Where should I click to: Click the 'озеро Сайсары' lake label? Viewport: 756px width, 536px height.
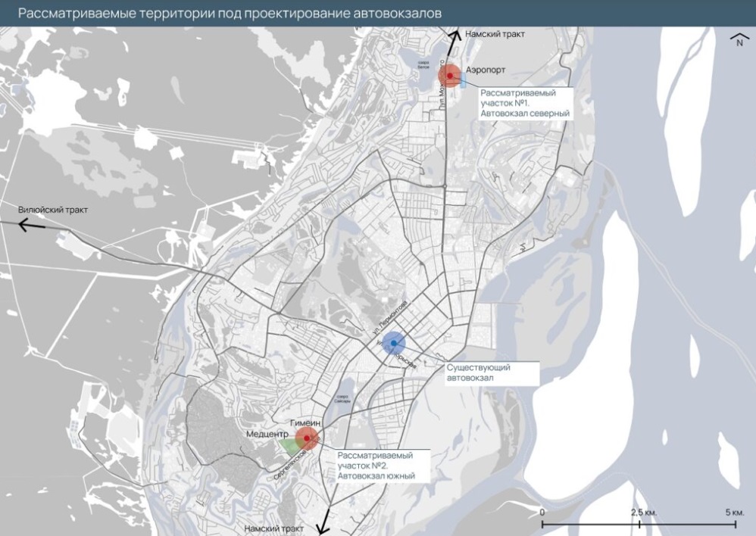(342, 399)
